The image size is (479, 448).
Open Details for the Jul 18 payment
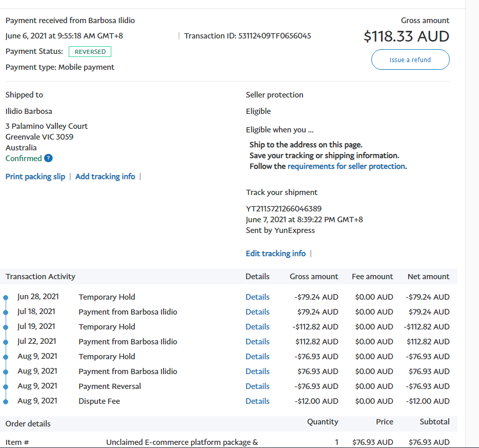(x=257, y=312)
